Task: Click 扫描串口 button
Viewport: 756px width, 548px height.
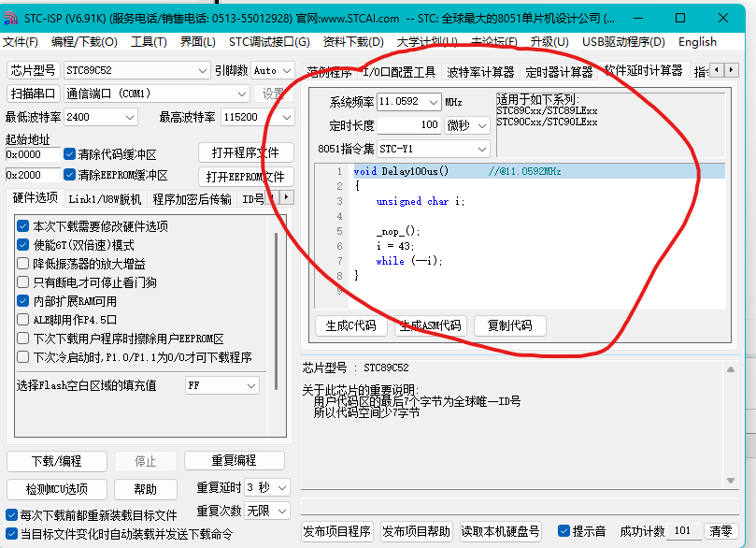Action: point(33,94)
